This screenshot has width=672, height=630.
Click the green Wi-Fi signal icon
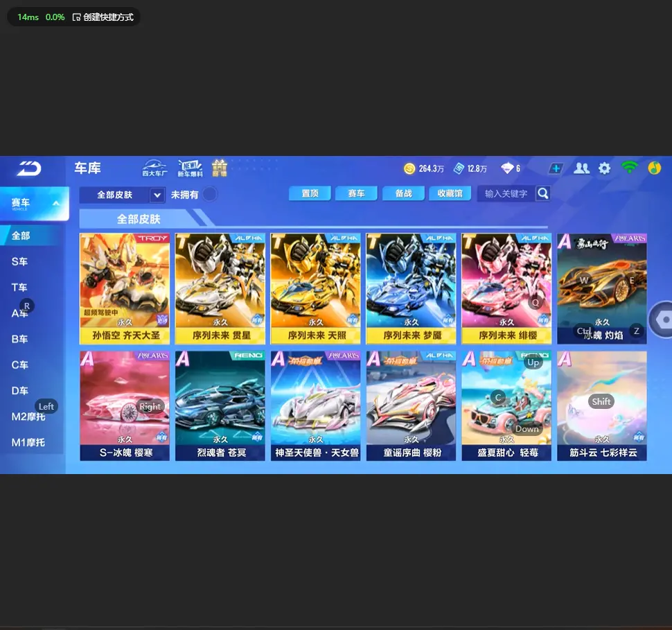pos(629,167)
